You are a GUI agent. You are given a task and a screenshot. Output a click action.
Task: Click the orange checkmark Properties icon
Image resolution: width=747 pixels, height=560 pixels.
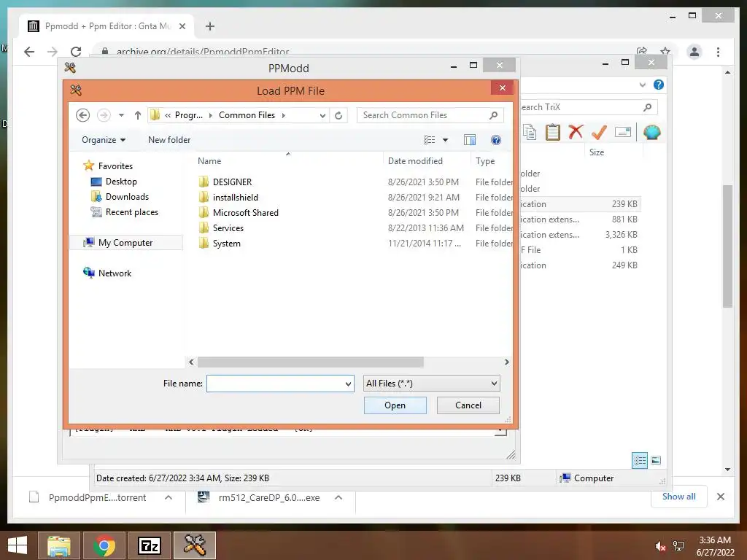pos(599,132)
